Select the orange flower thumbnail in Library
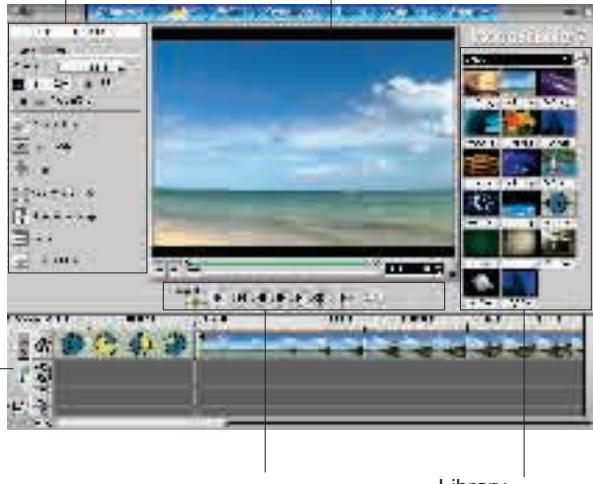593x484 pixels. (x=520, y=123)
